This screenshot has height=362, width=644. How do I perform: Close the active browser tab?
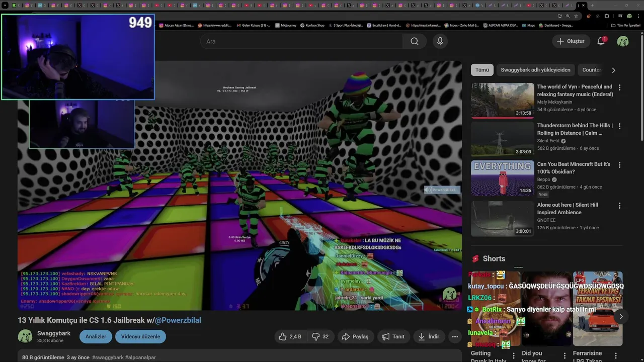tap(583, 5)
